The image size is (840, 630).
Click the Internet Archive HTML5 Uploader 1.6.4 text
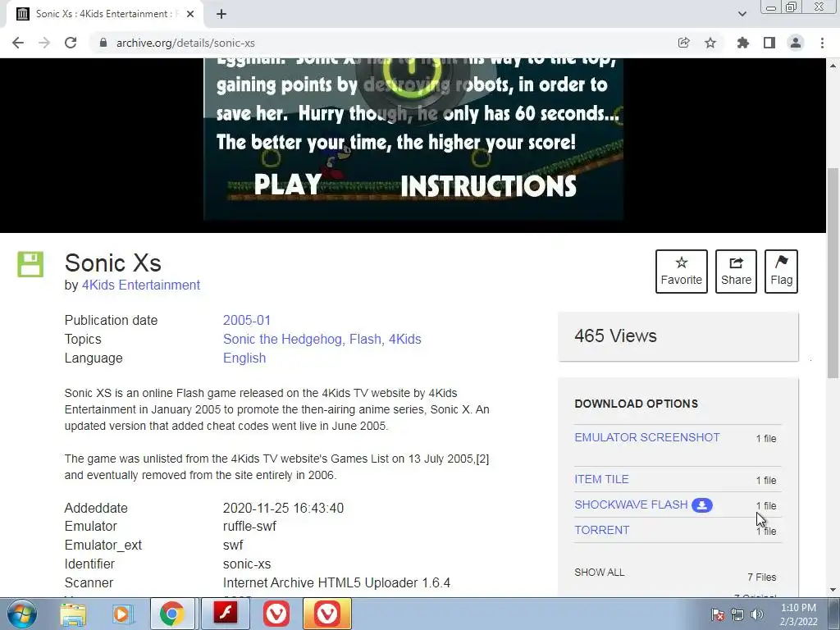point(336,583)
